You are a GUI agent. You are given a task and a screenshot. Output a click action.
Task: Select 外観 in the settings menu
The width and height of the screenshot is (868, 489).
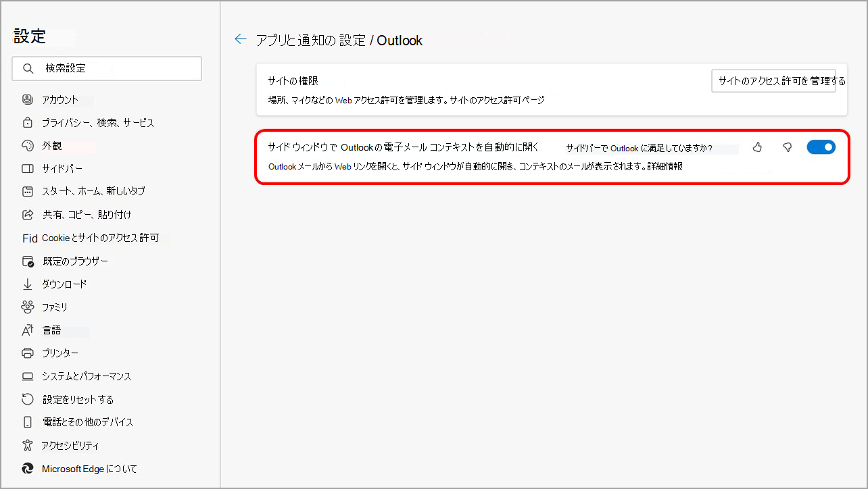(x=52, y=145)
